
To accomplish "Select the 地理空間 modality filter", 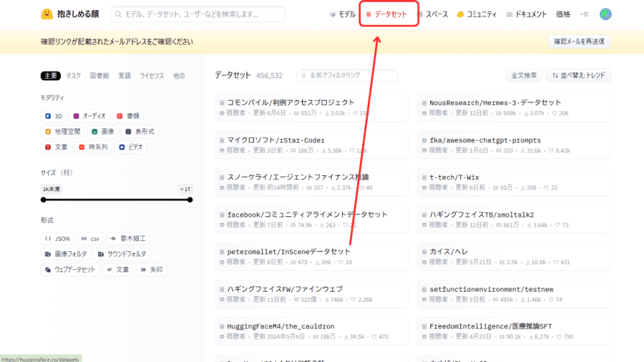I will click(x=62, y=132).
